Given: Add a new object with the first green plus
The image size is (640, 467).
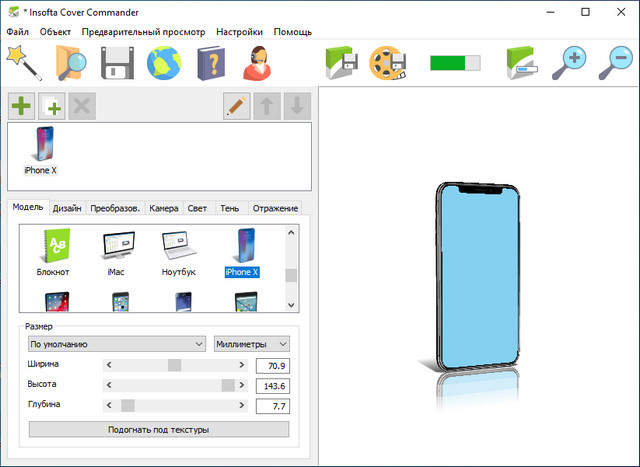Looking at the screenshot, I should point(21,107).
